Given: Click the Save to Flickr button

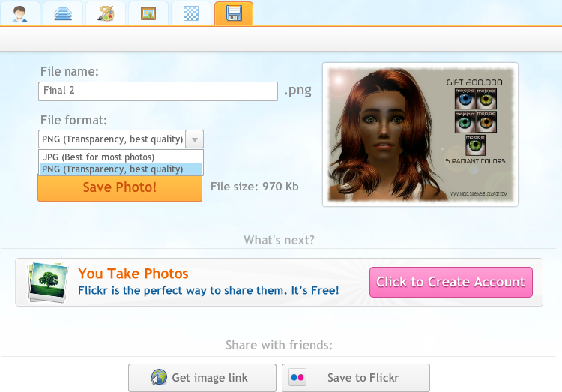Looking at the screenshot, I should click(355, 378).
